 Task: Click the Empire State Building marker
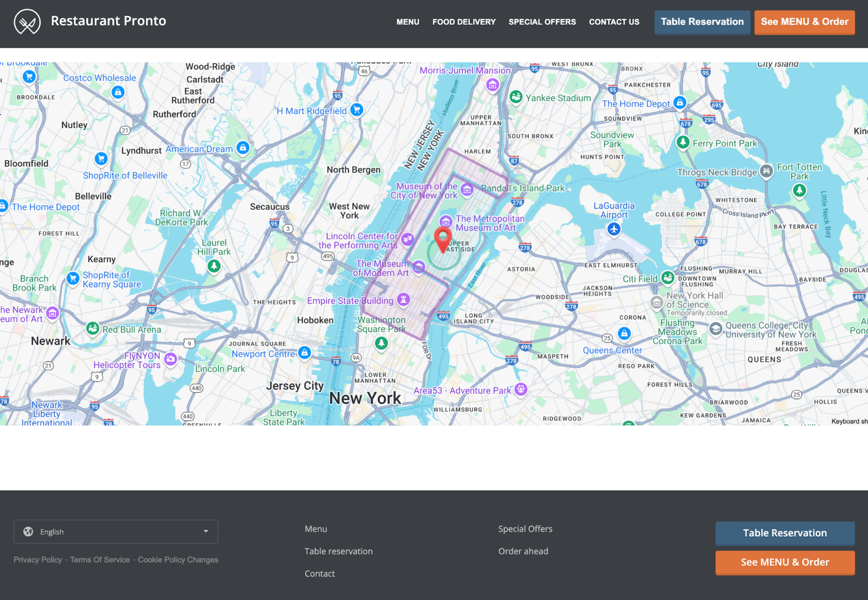(403, 300)
